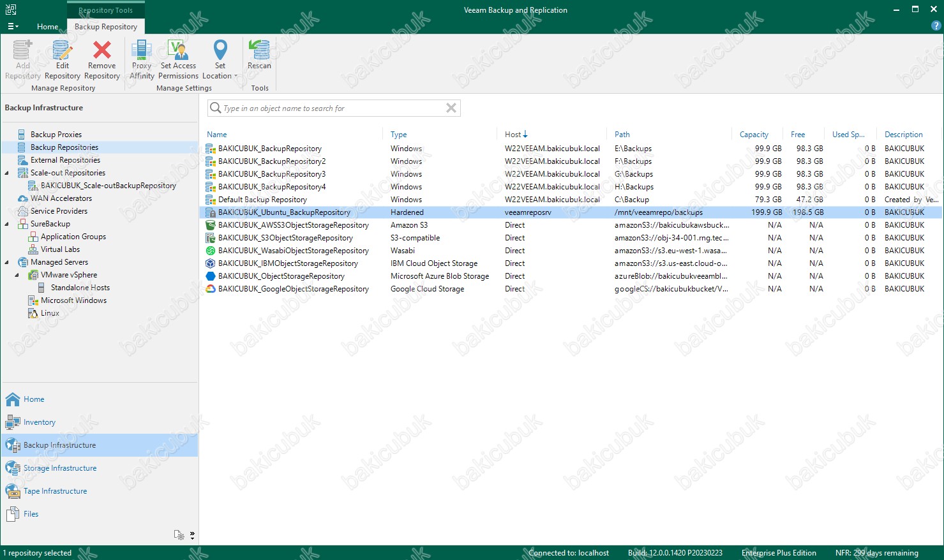Select Linux managed servers node
The image size is (944, 560).
click(x=50, y=313)
